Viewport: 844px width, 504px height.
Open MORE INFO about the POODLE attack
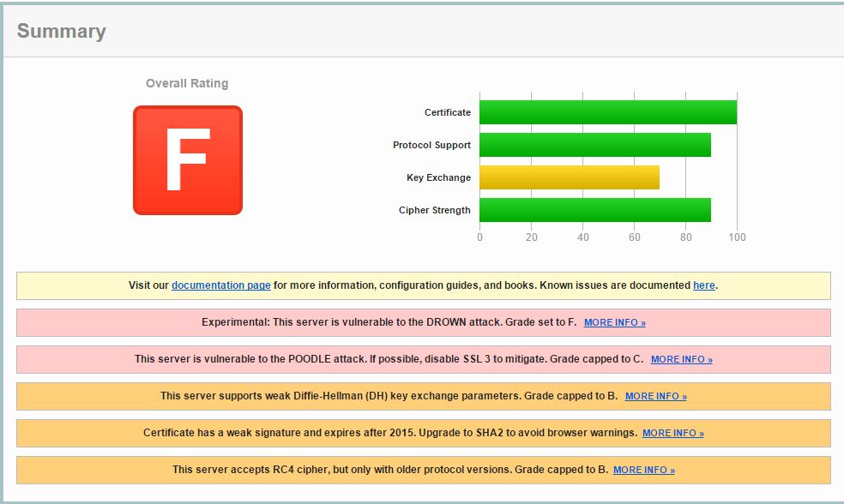point(681,359)
